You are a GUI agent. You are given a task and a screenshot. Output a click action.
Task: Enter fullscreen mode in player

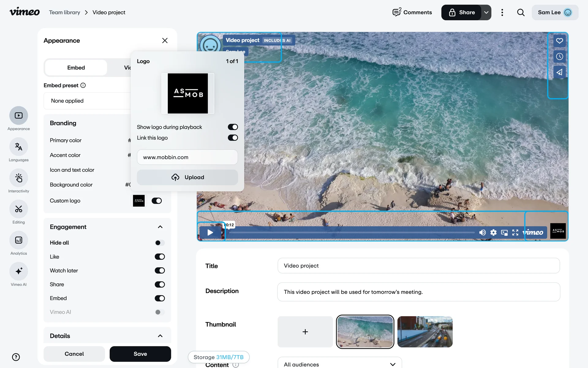515,232
